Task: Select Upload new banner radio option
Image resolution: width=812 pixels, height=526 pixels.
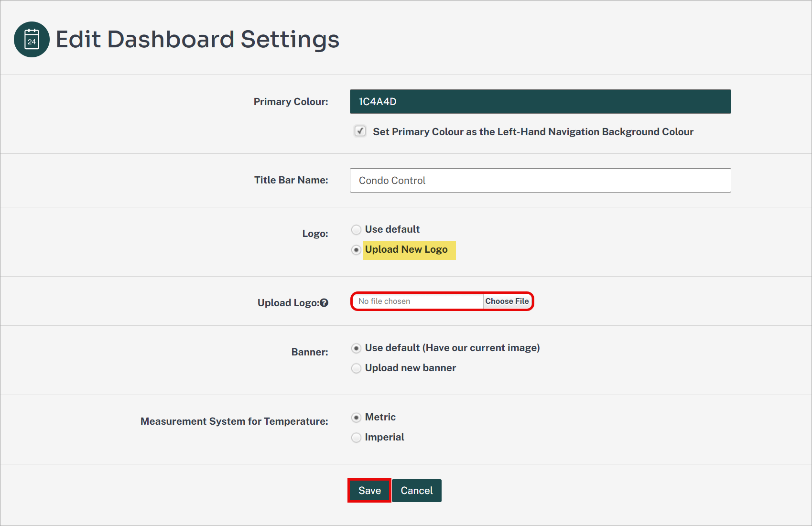Action: point(356,368)
